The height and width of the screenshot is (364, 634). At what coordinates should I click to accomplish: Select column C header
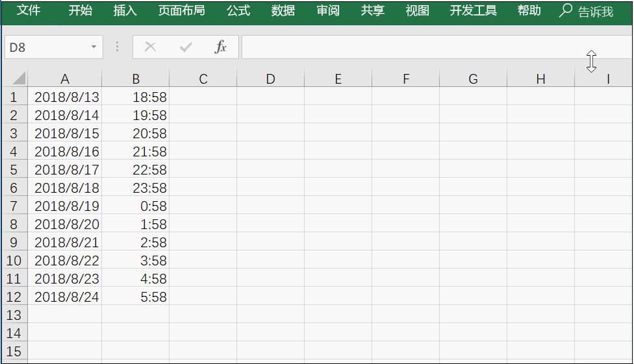coord(203,79)
